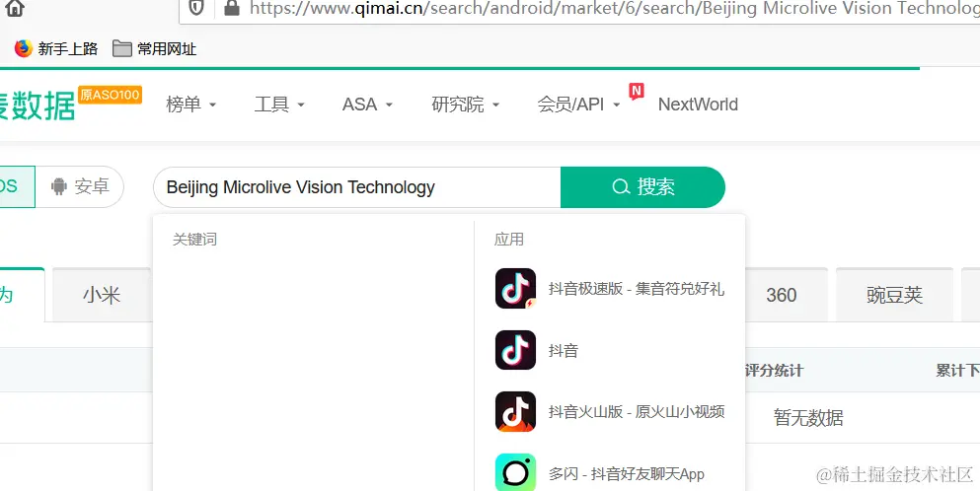This screenshot has width=980, height=491.
Task: Click the 原ASO100 orange badge
Action: point(110,95)
